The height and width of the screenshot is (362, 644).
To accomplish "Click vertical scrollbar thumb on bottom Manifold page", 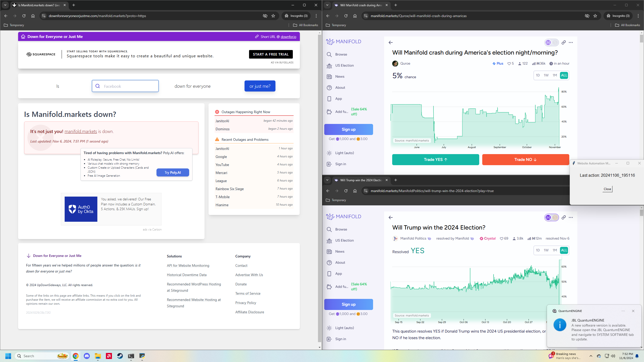I will 641,212.
